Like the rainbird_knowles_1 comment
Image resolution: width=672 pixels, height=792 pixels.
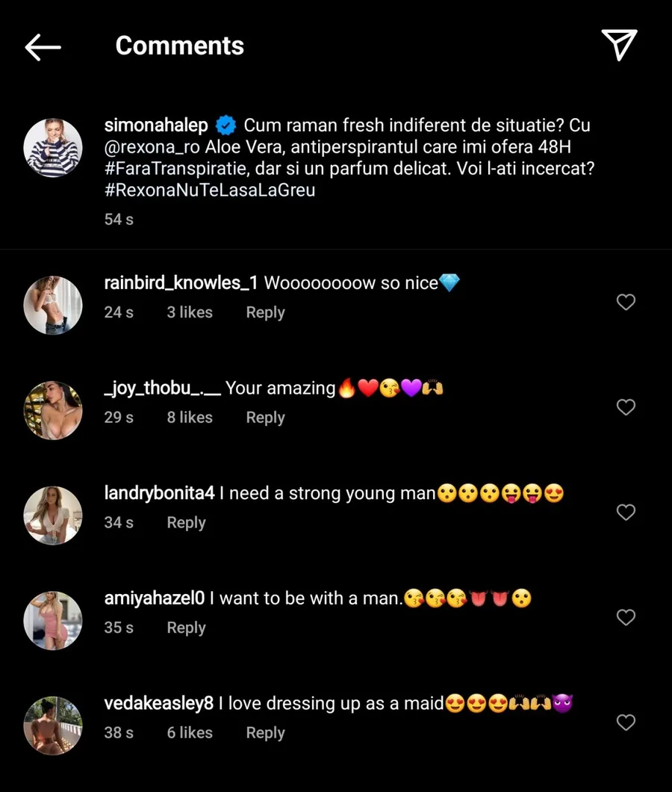[x=626, y=302]
